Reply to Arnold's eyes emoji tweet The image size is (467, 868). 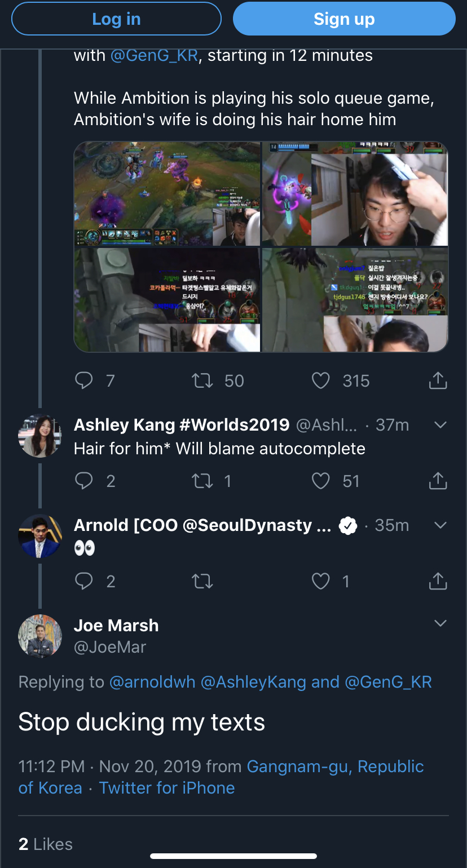click(84, 581)
